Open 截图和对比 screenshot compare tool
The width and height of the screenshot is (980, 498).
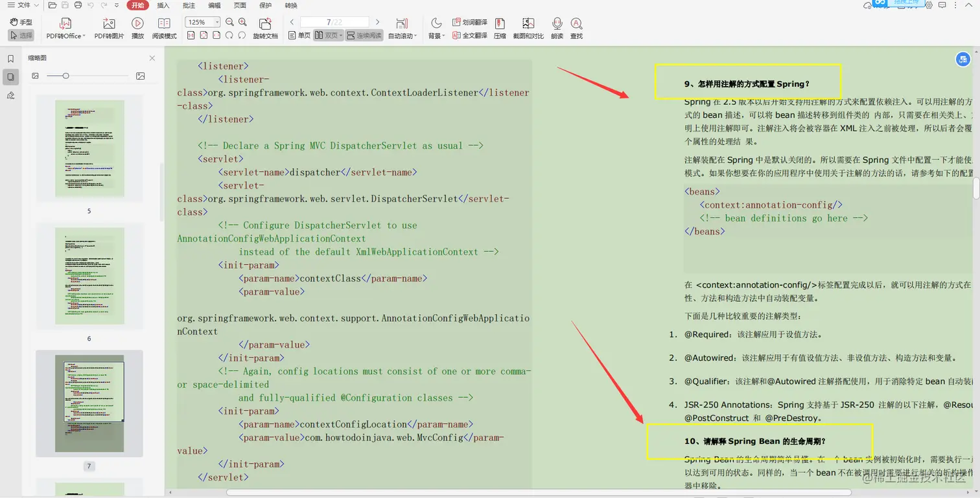528,29
